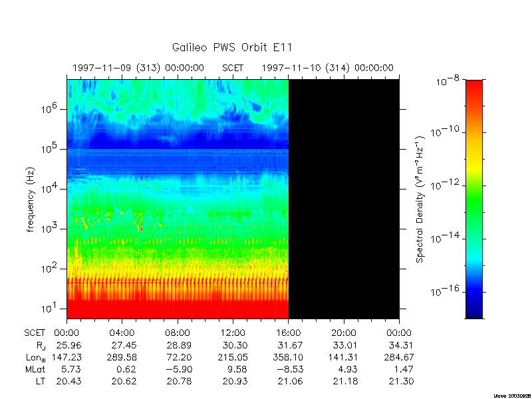Click the RJ value "33.01"

pos(345,345)
